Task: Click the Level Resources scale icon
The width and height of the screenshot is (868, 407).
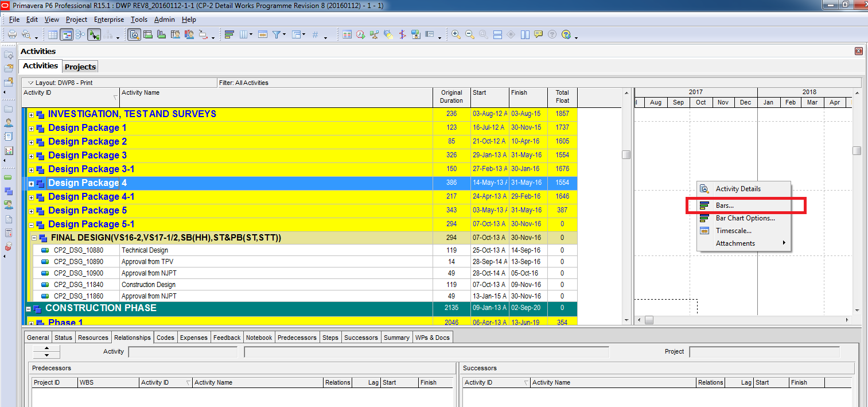Action: [x=375, y=35]
